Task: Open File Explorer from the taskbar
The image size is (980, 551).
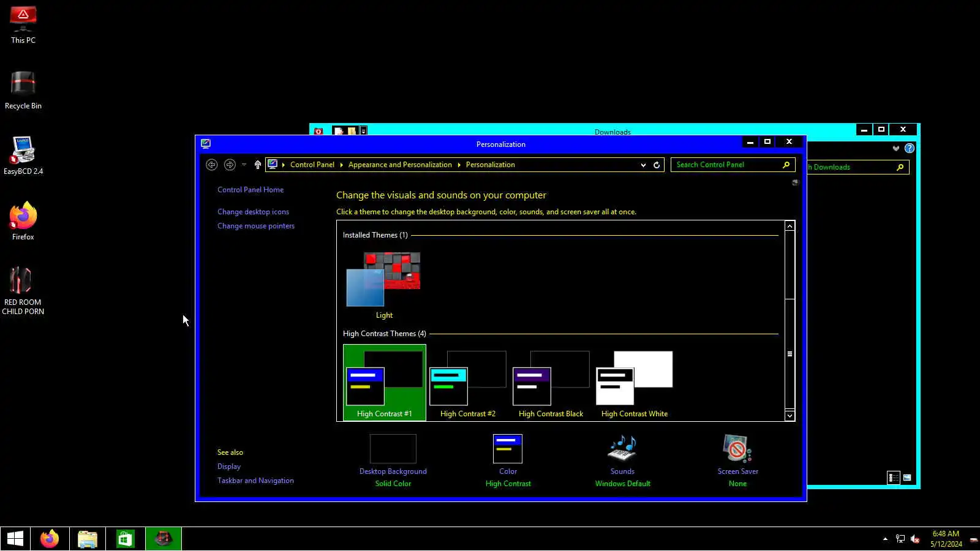Action: coord(88,539)
